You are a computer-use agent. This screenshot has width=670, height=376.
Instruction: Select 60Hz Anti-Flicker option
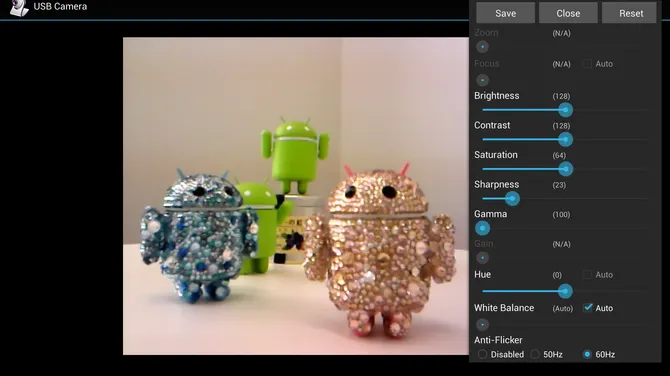tap(587, 354)
